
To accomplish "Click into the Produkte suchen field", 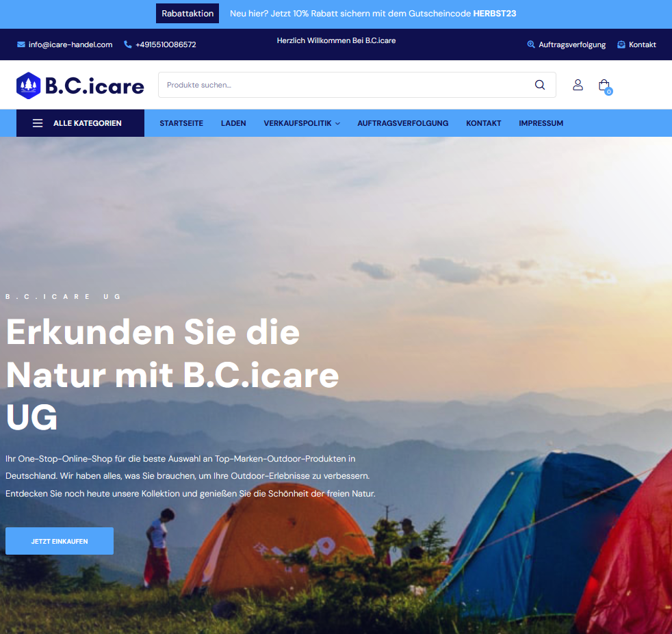I will 343,85.
